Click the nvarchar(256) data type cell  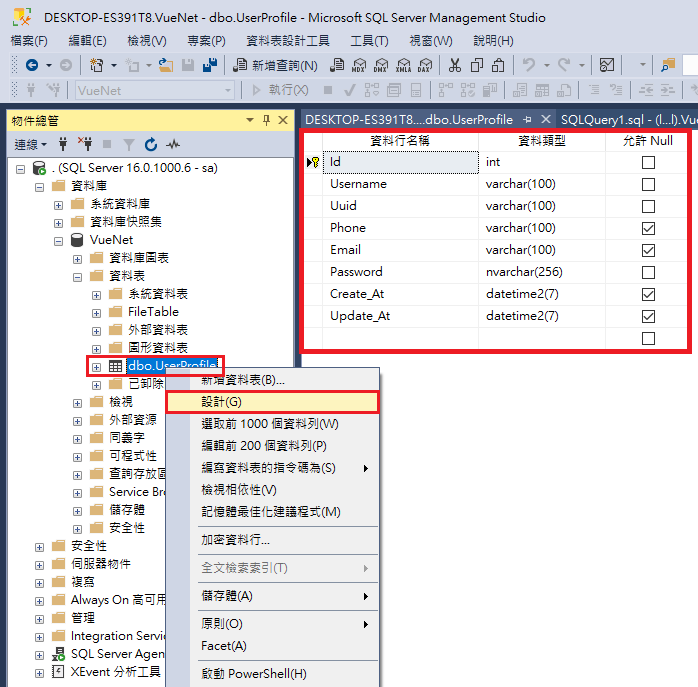tap(542, 272)
